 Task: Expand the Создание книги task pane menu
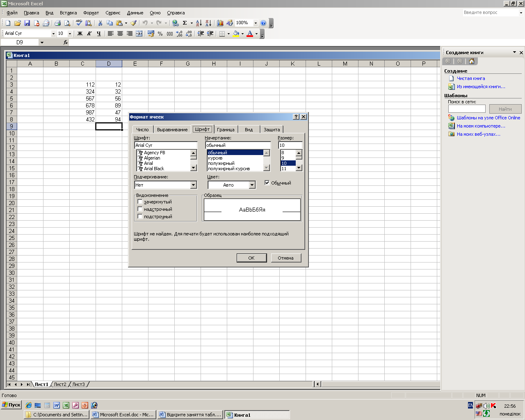point(514,52)
